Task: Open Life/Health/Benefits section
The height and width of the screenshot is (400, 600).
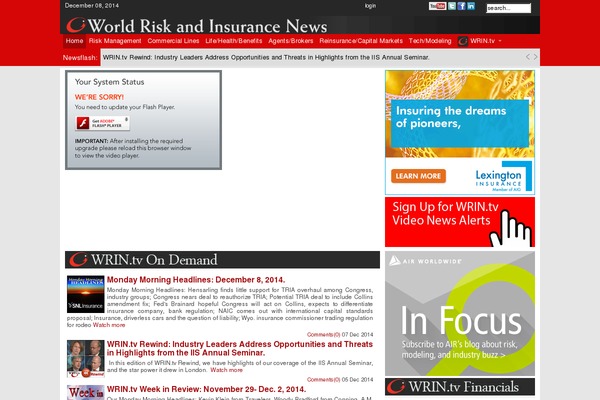Action: 234,41
